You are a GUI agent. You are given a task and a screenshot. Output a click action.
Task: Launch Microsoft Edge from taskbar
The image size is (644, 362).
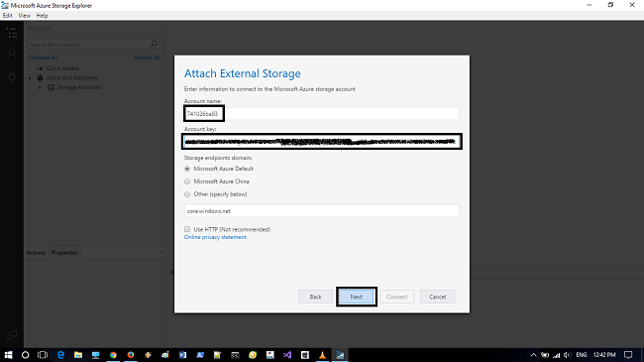(x=60, y=355)
